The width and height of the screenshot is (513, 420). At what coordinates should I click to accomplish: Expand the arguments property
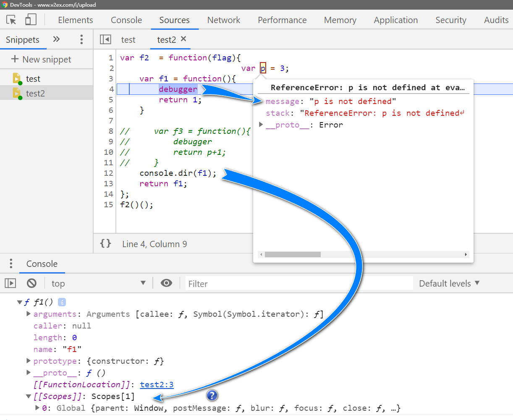click(28, 314)
